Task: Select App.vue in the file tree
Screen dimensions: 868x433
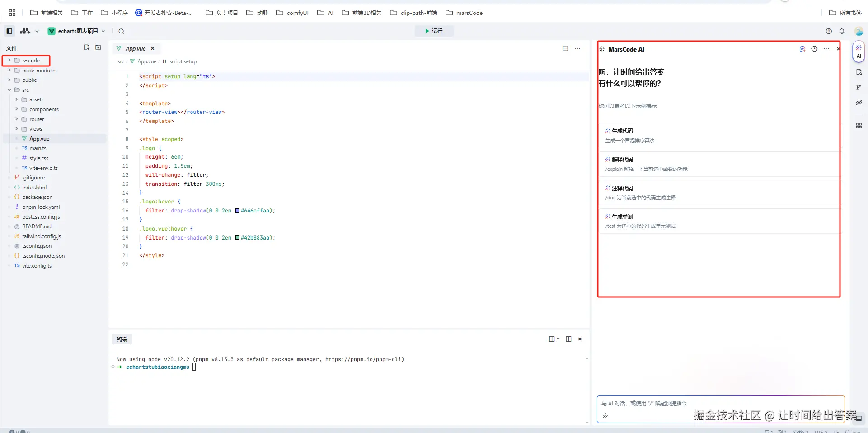Action: tap(54, 139)
